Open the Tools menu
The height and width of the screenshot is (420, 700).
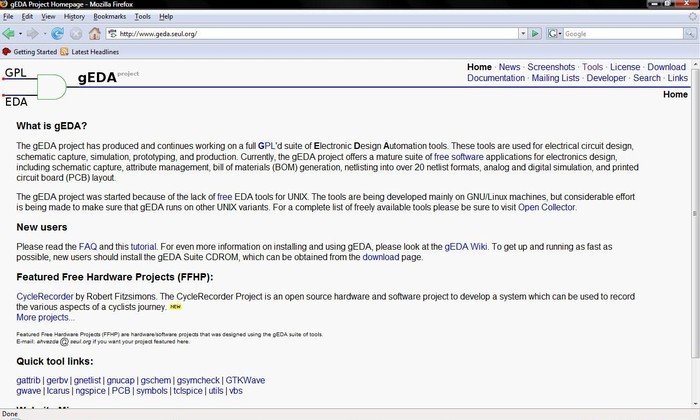[x=142, y=17]
